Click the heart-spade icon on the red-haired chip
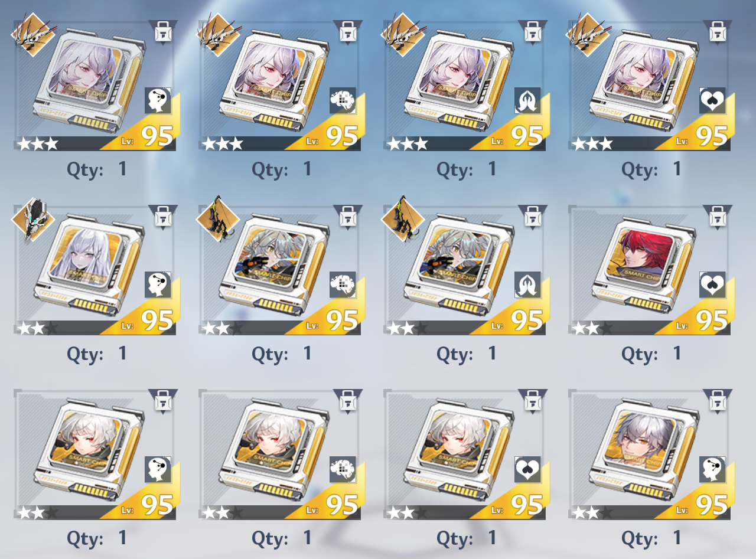 712,285
